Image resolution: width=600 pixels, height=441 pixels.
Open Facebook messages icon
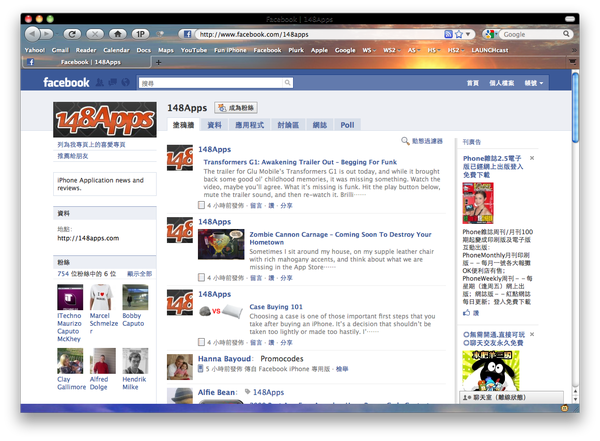[112, 82]
